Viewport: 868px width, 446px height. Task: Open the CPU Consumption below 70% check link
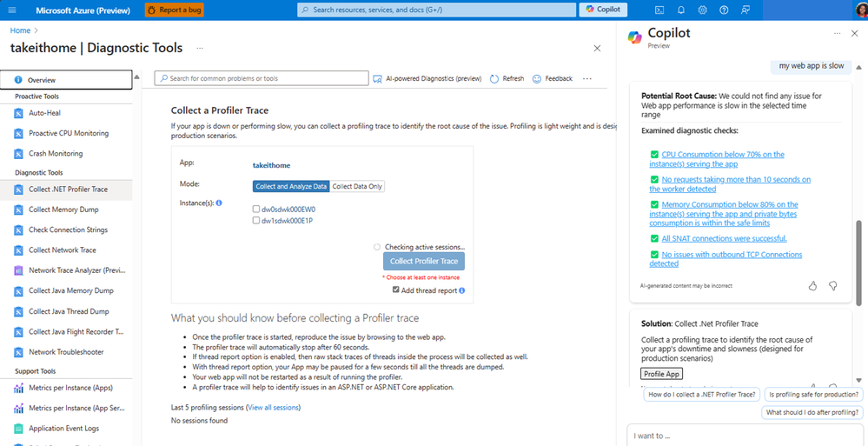pyautogui.click(x=717, y=159)
